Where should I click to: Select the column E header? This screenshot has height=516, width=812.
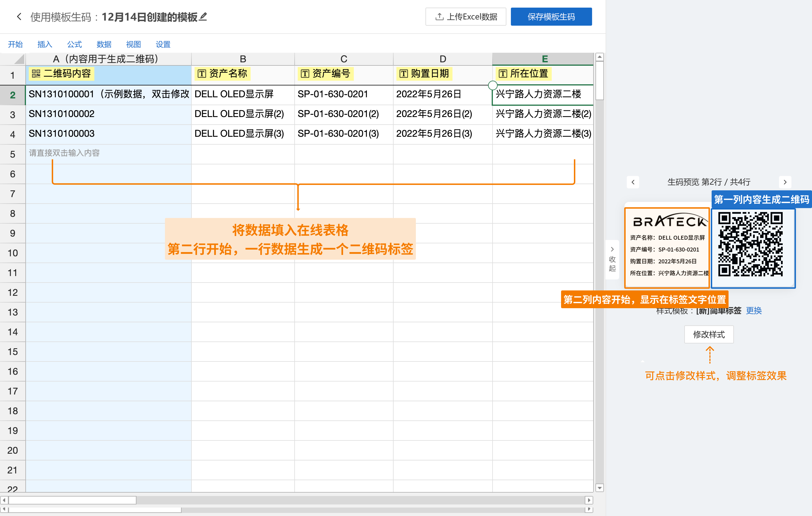(x=543, y=59)
